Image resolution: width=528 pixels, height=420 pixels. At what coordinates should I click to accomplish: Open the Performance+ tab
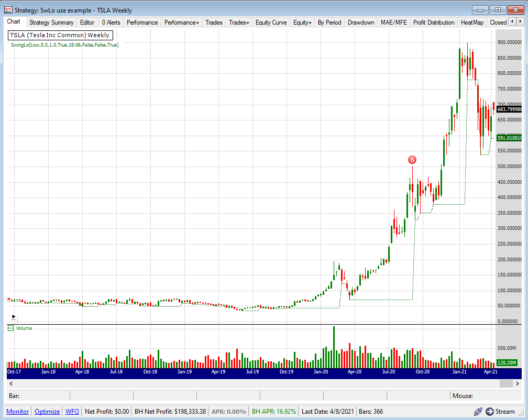pos(181,23)
